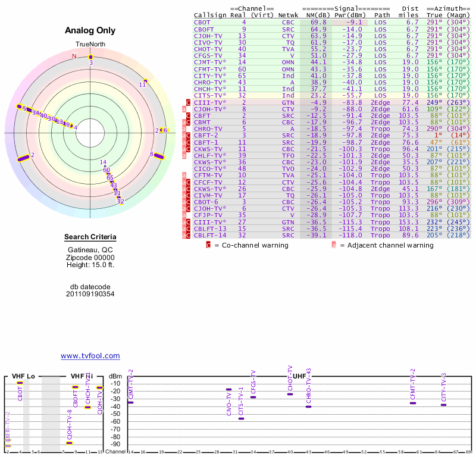Click the red N compass marker on the radar
476x457 pixels.
[x=74, y=56]
